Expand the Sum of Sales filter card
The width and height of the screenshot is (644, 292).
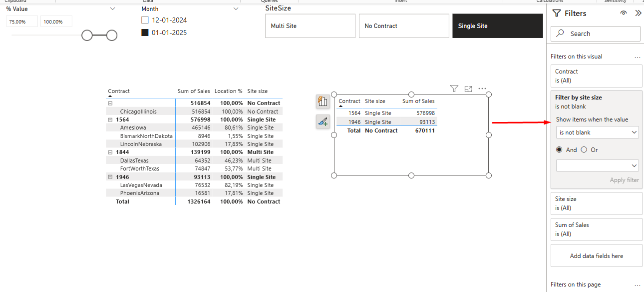click(597, 229)
